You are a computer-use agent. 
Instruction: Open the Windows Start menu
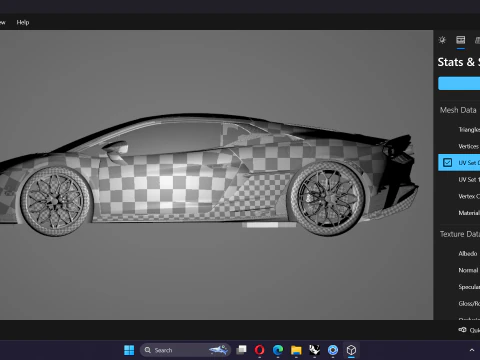(129, 350)
